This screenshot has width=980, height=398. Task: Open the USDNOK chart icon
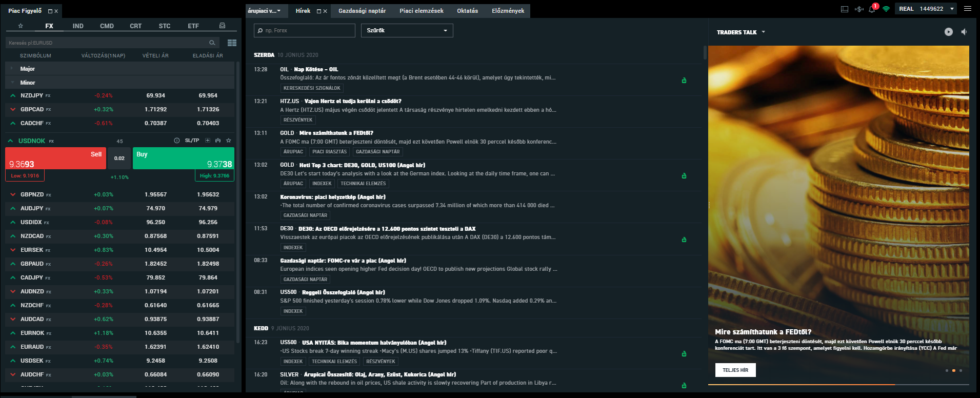pos(218,141)
